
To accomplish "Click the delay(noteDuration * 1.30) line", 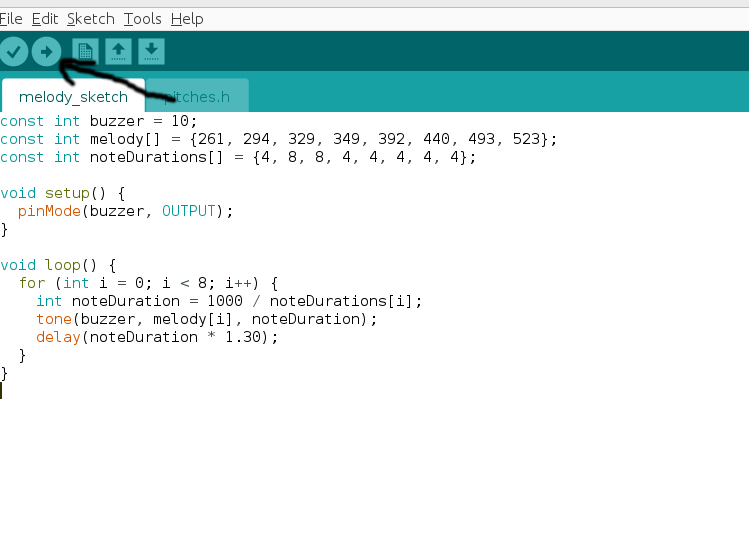I will click(x=157, y=337).
